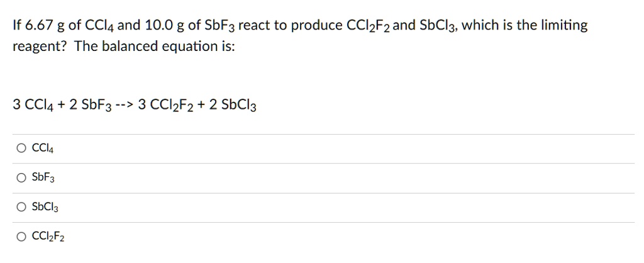Viewport: 644px width, 263px height.
Task: Select the CCl4 radio button
Action: 21,149
